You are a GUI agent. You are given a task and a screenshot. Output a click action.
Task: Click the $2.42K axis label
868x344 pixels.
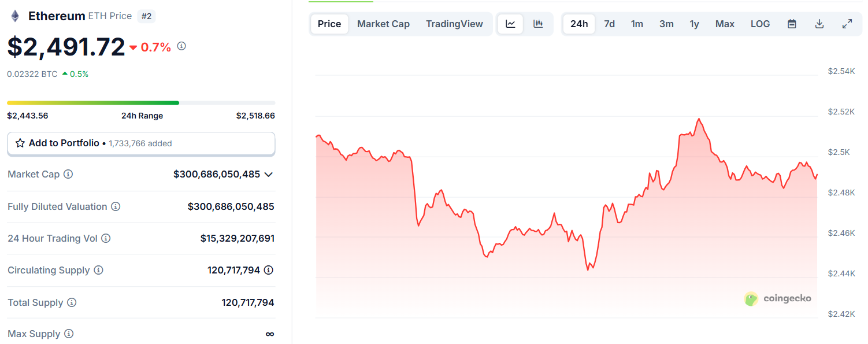click(841, 314)
